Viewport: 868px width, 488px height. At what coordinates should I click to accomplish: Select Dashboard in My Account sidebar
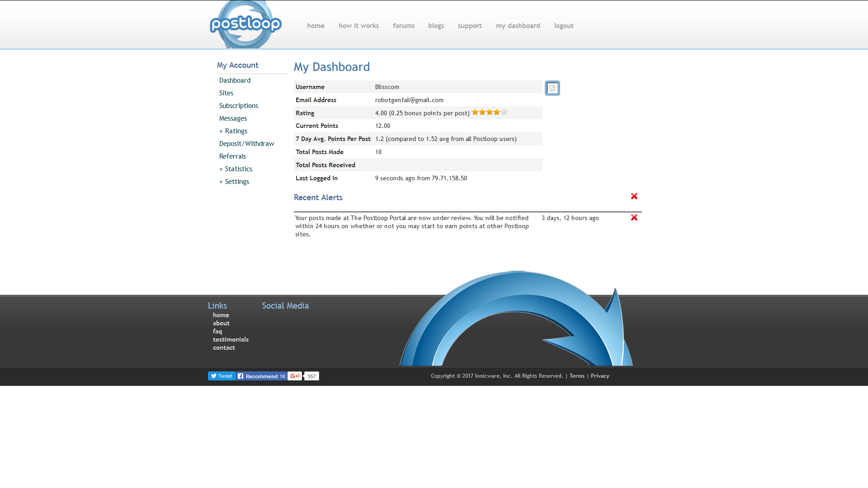pyautogui.click(x=235, y=80)
